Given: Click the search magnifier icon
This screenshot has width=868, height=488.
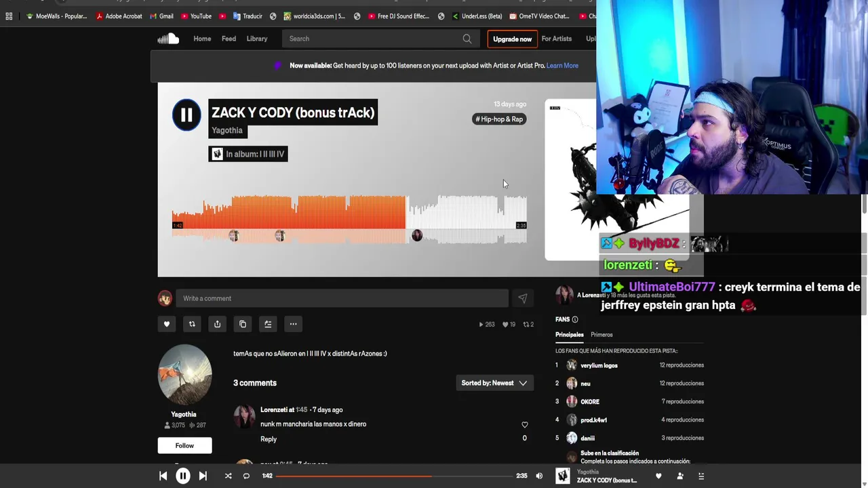Looking at the screenshot, I should pos(467,39).
